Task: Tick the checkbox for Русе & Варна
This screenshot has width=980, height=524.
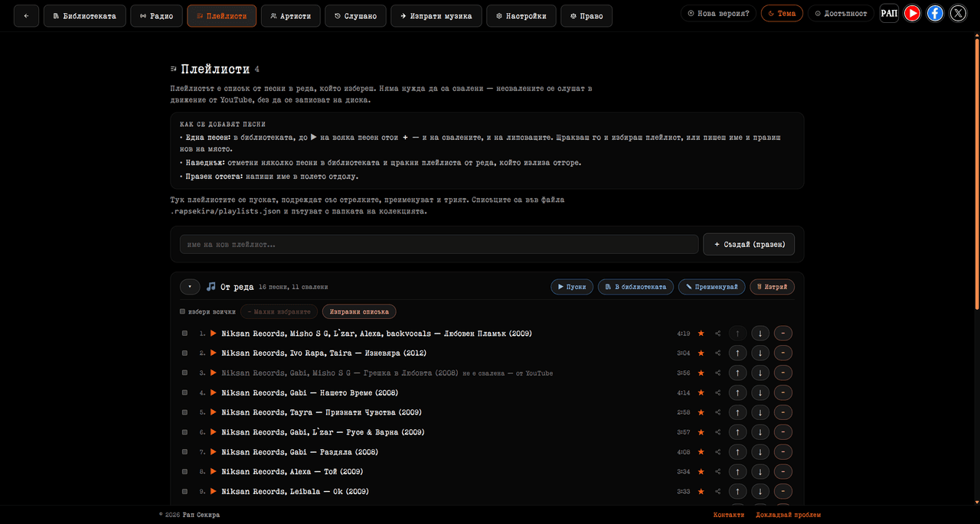Action: pyautogui.click(x=185, y=432)
